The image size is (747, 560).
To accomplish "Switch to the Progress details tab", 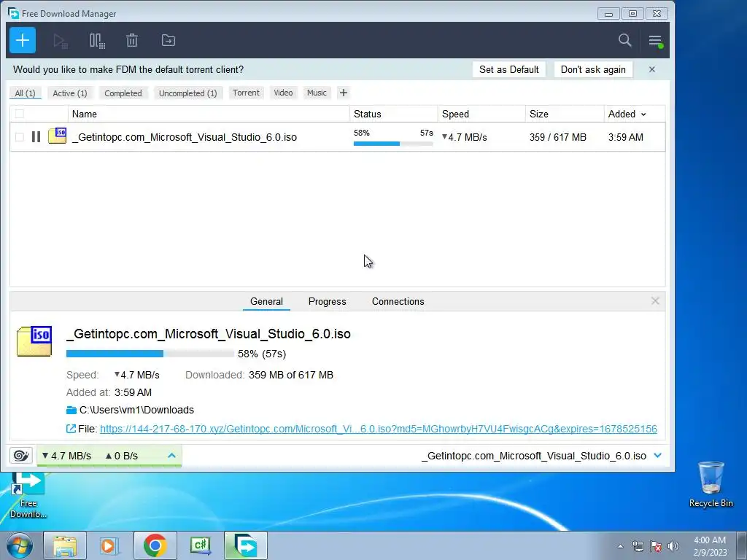I will point(328,301).
